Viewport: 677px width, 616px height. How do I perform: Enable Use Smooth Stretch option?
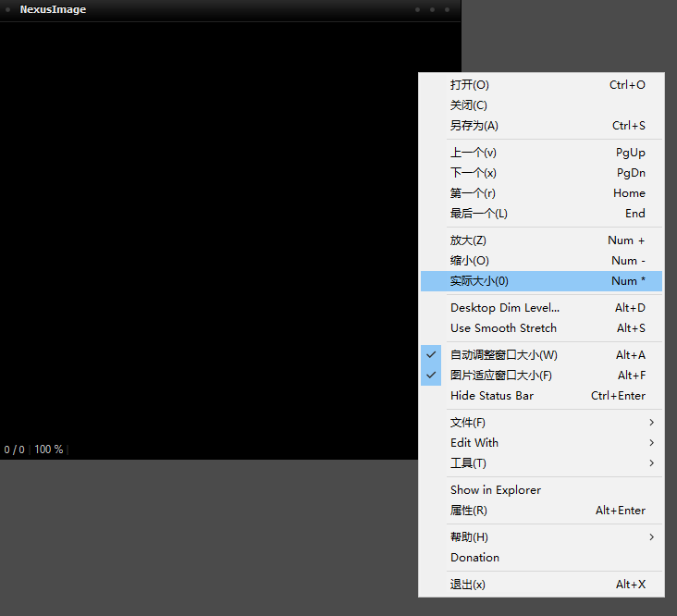pyautogui.click(x=503, y=328)
